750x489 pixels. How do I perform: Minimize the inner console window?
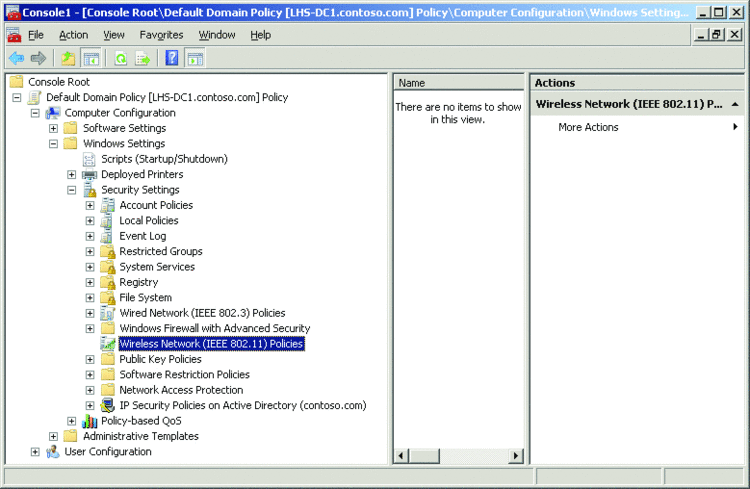[x=701, y=34]
